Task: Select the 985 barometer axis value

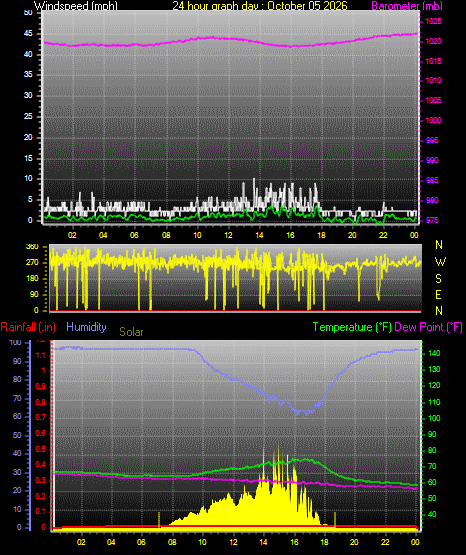Action: (432, 180)
